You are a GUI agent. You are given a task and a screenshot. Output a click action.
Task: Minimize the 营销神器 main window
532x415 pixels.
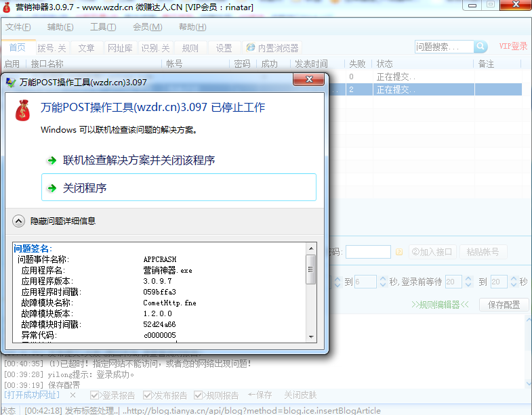(x=472, y=5)
